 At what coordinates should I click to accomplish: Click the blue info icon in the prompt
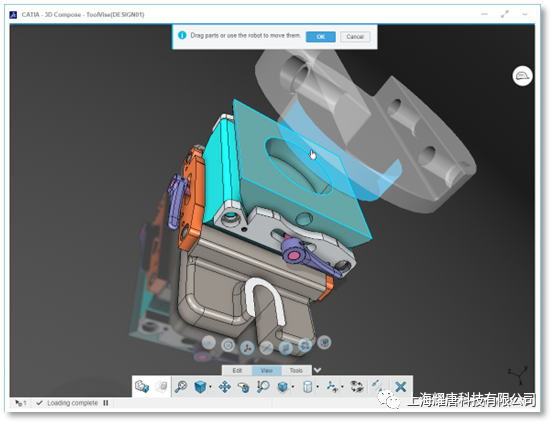point(182,35)
